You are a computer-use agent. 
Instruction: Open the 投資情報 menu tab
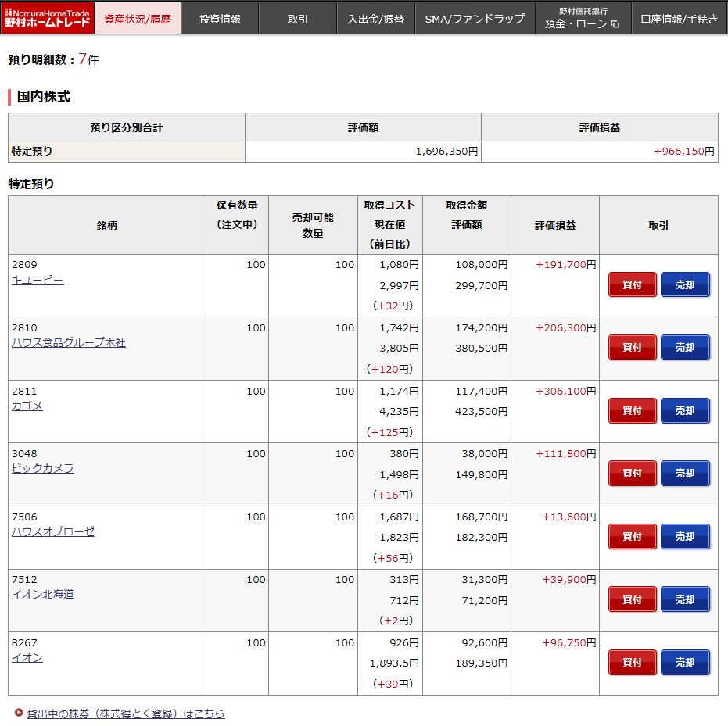tap(220, 18)
